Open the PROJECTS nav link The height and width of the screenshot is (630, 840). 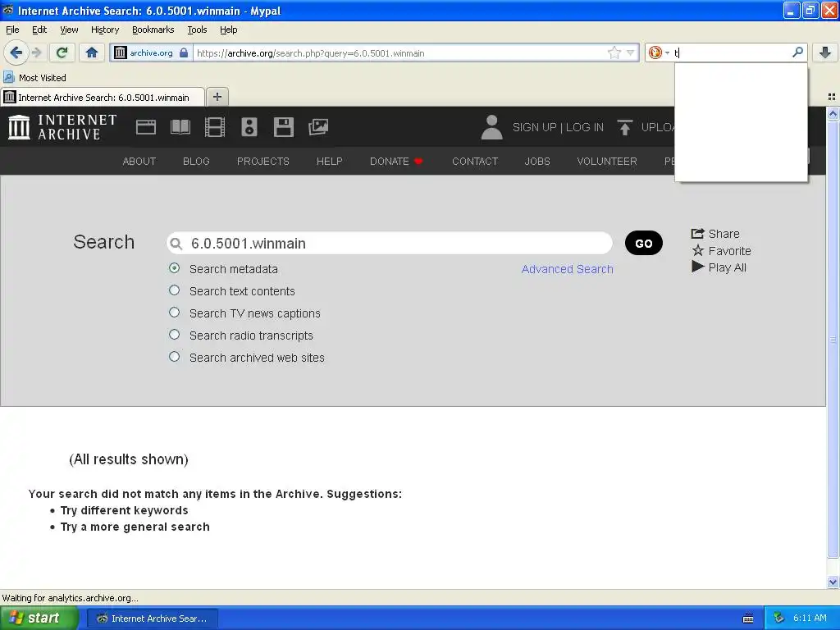(x=263, y=162)
